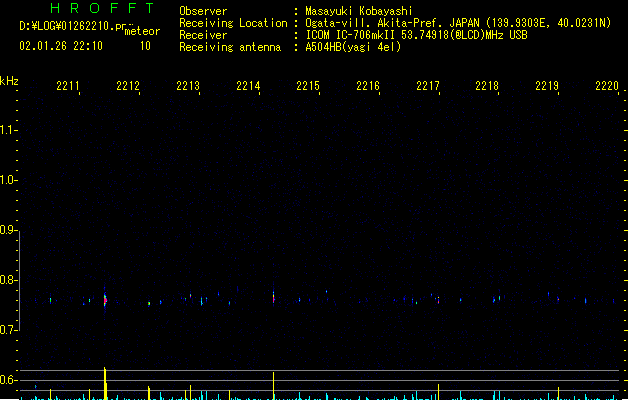Click the Receiving antenna label

230,47
